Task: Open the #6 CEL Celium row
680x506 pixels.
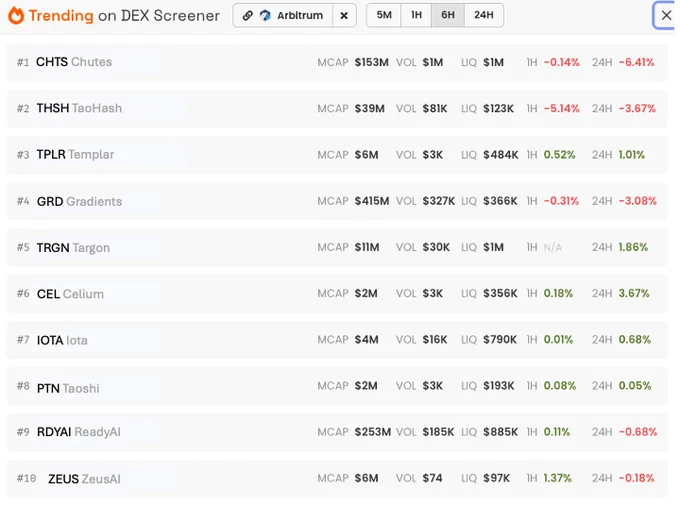Action: (337, 294)
